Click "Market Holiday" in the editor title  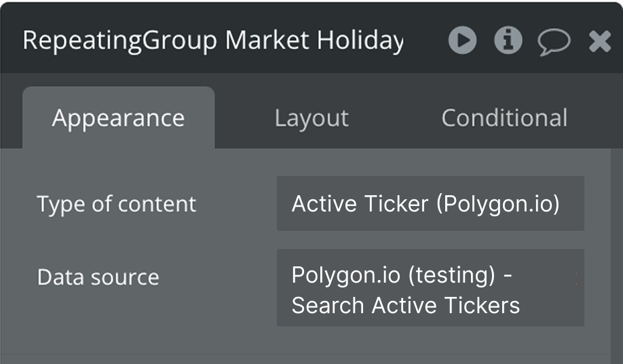tap(314, 41)
